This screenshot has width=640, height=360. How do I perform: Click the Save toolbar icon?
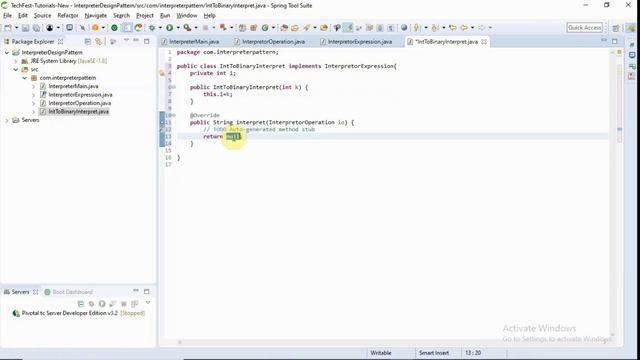(25, 28)
